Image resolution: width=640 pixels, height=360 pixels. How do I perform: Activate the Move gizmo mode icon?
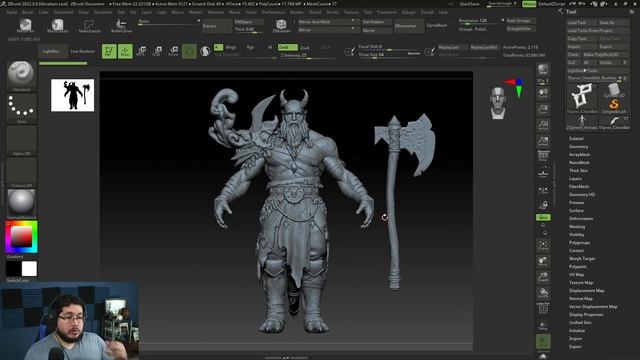pyautogui.click(x=142, y=51)
